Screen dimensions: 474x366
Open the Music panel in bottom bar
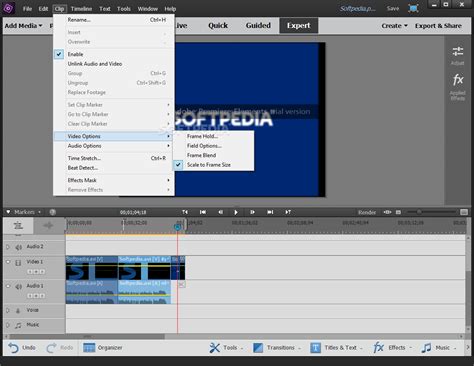[x=438, y=348]
